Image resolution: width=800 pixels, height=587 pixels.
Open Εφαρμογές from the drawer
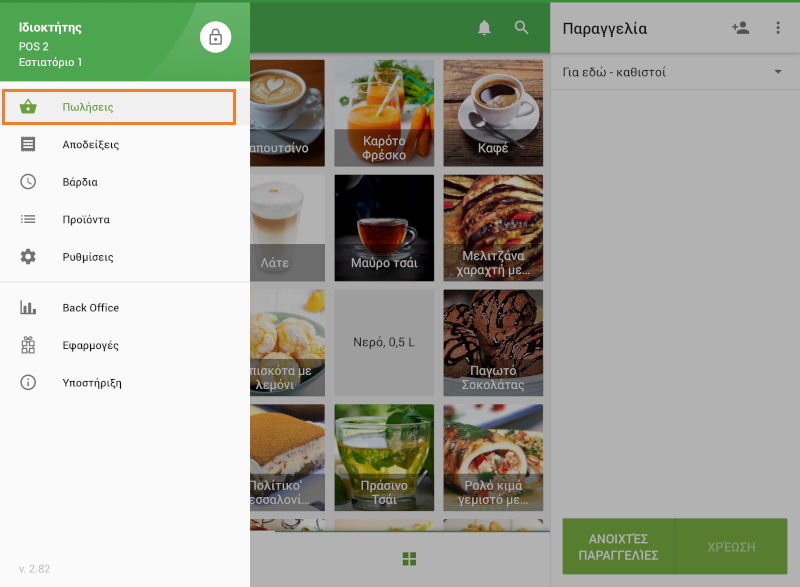point(90,345)
